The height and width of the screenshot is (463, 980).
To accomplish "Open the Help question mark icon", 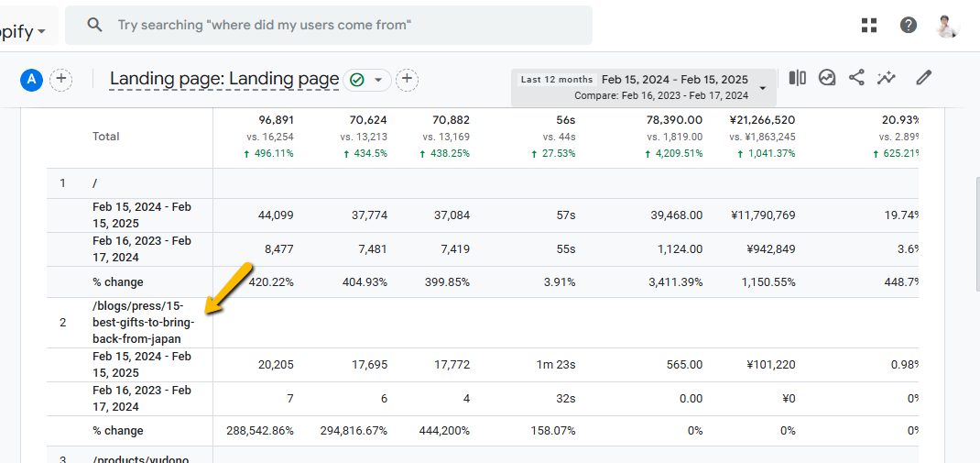I will (x=909, y=25).
